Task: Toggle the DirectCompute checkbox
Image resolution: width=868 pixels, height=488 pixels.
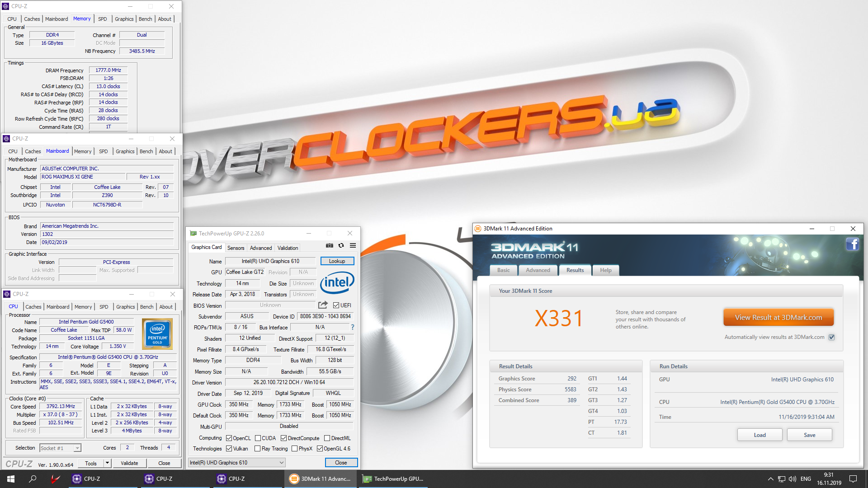Action: point(283,438)
